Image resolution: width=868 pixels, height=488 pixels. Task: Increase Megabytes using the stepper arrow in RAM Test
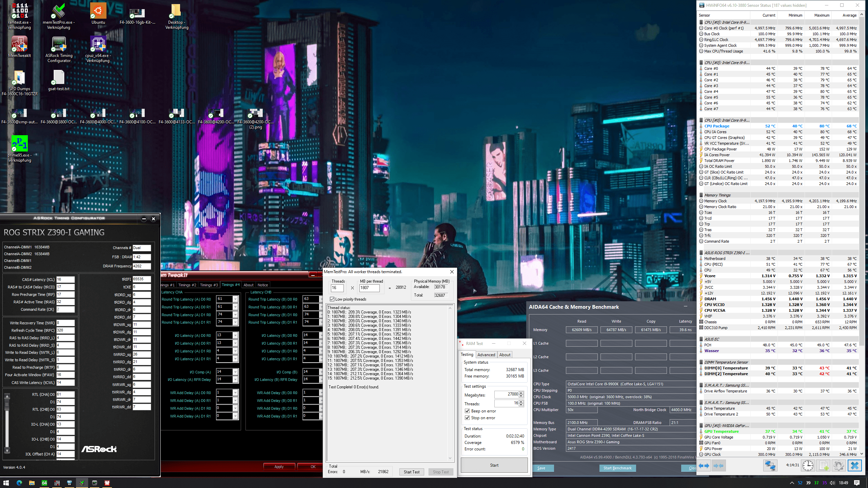pyautogui.click(x=521, y=392)
